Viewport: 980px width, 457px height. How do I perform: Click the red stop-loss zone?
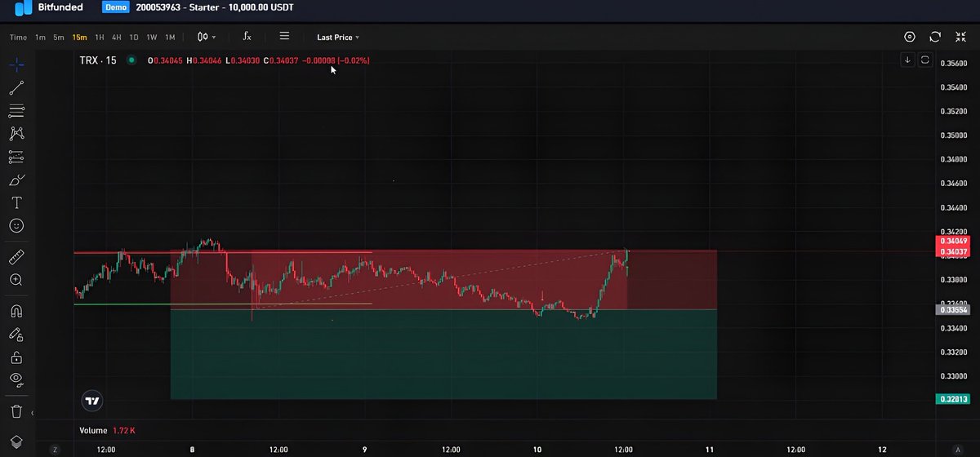[443, 280]
